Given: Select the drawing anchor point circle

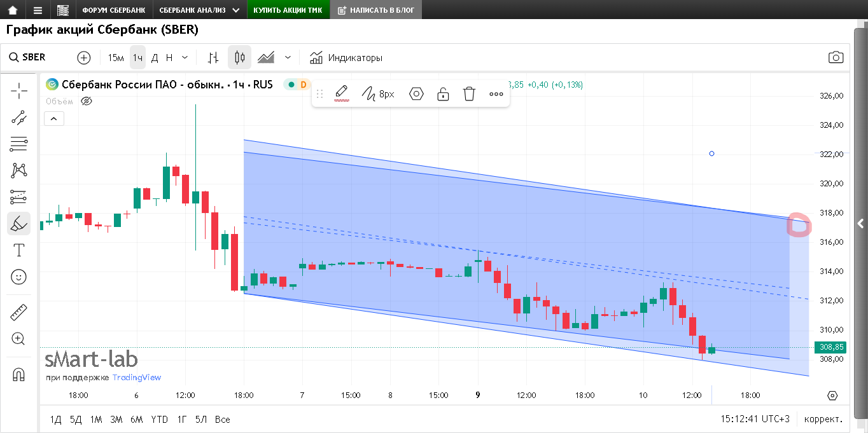Looking at the screenshot, I should [711, 153].
